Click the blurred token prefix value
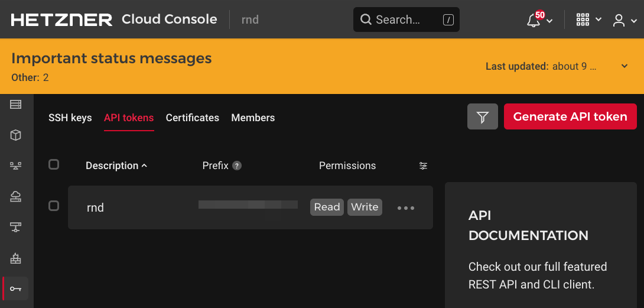Image resolution: width=644 pixels, height=308 pixels. point(248,205)
